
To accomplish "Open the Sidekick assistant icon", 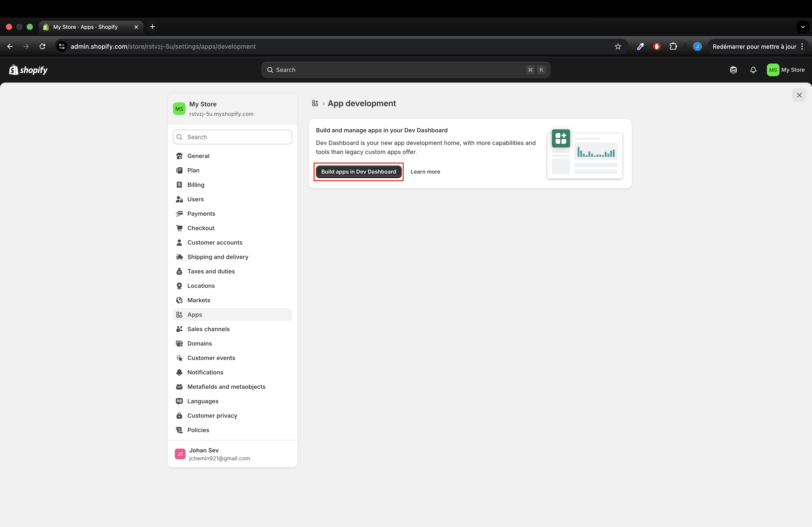I will coord(733,70).
